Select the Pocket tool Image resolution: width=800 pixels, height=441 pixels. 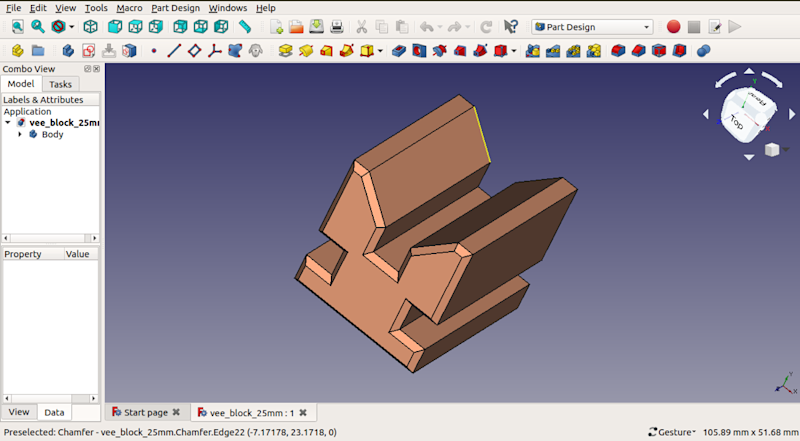tap(399, 51)
